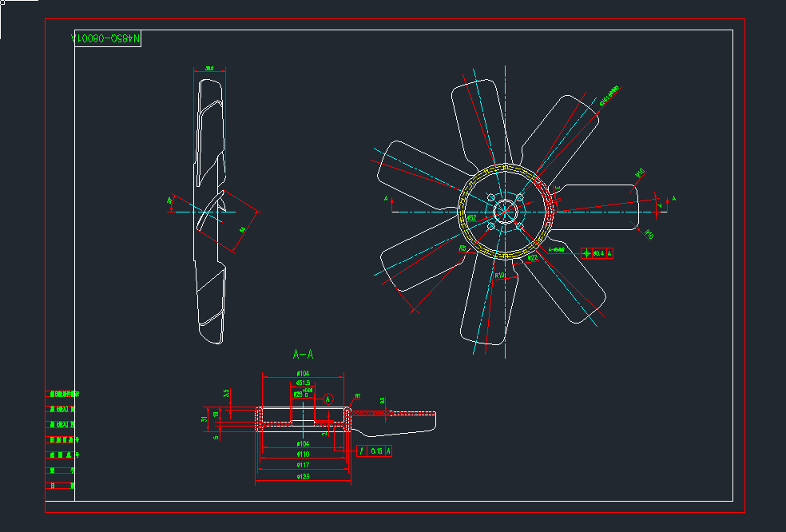786x532 pixels.
Task: Click the A-A section view title
Action: pyautogui.click(x=303, y=354)
